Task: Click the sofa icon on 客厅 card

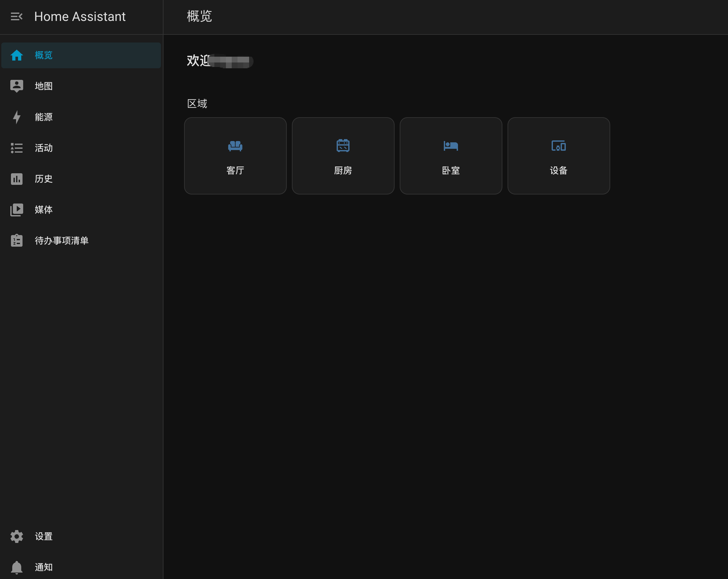Action: [235, 146]
